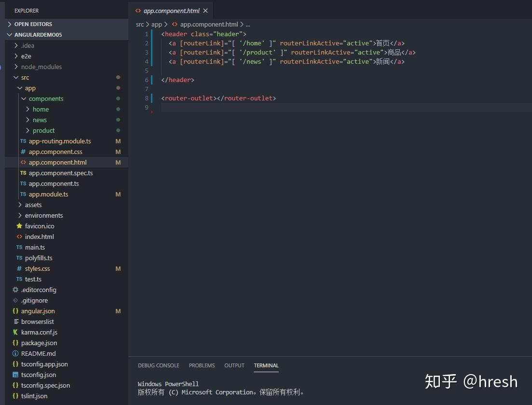The width and height of the screenshot is (532, 405).
Task: Click the TS icon beside polyfills.ts
Action: [x=19, y=258]
